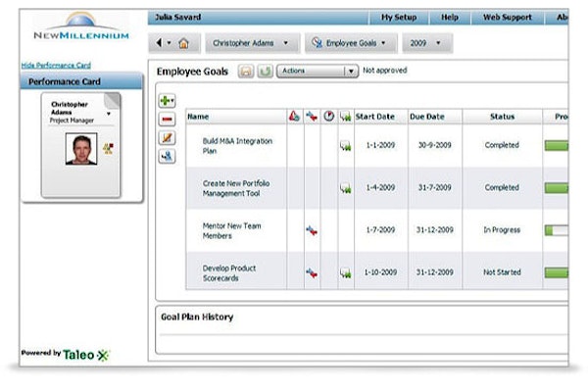
Task: Click the clock column header icon
Action: click(x=329, y=116)
